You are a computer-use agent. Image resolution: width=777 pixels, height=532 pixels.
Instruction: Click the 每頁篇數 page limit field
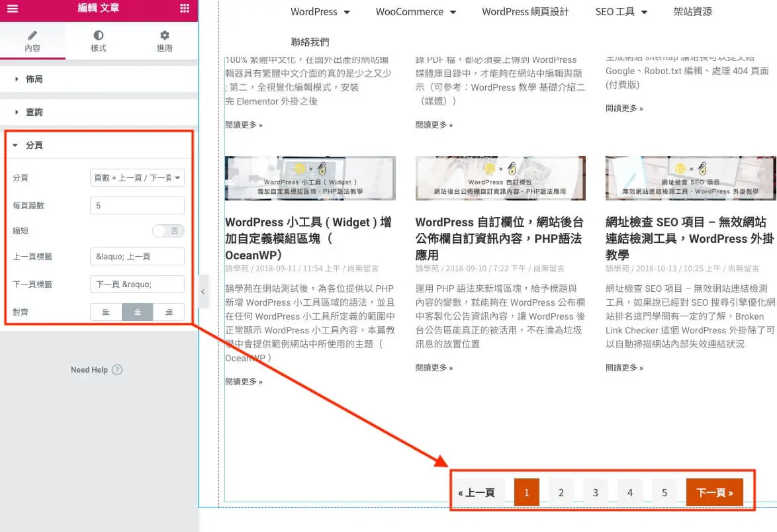point(137,206)
